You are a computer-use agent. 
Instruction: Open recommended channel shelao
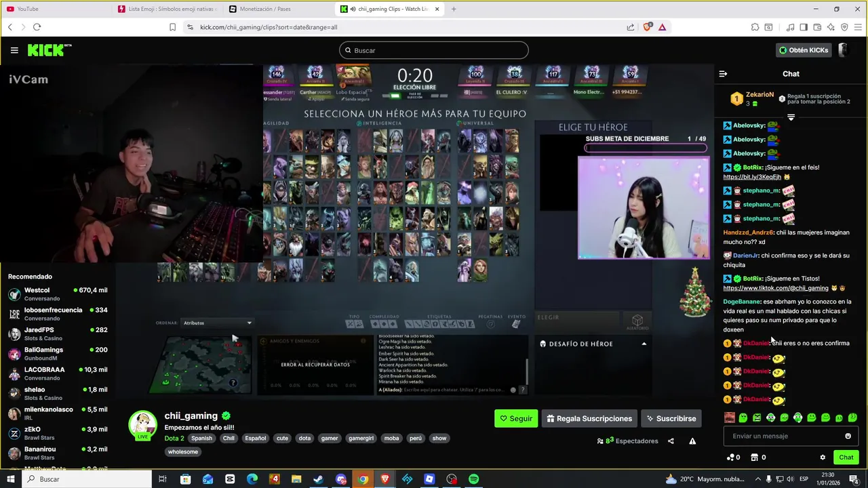(x=58, y=393)
